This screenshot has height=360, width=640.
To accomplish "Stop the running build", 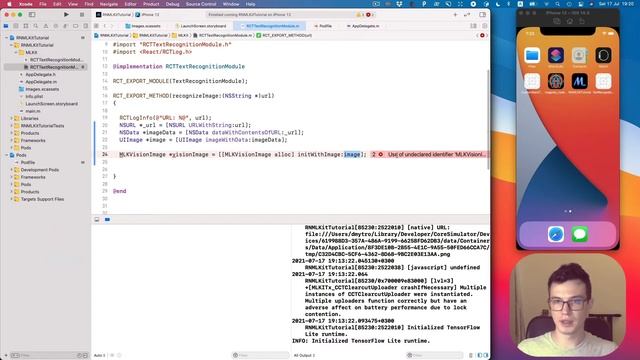I will click(82, 14).
